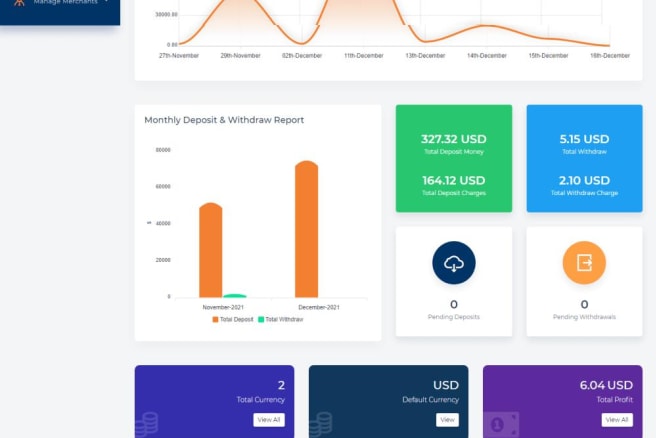Click the Total Withdraw Charge label
Image resolution: width=656 pixels, height=438 pixels.
[x=584, y=193]
